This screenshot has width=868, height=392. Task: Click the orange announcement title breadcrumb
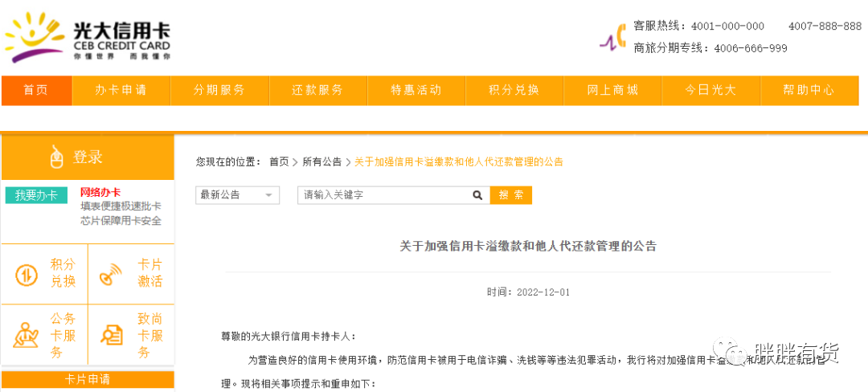click(x=459, y=162)
